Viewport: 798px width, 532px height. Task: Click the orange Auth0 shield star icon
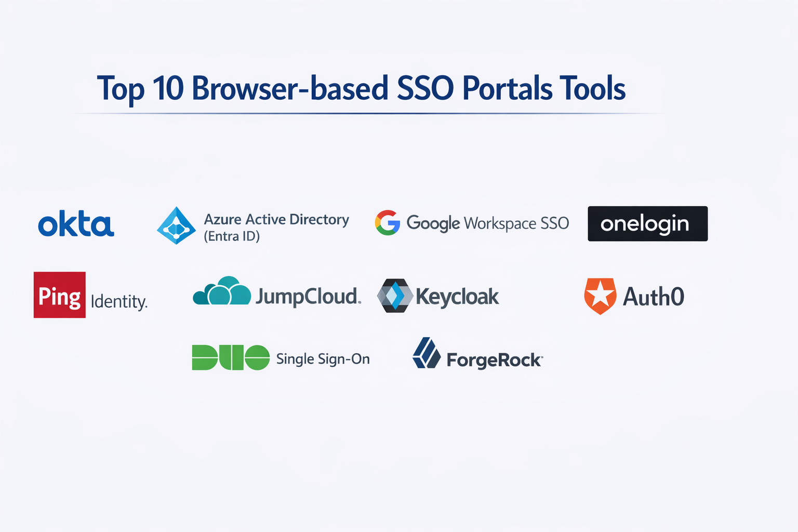coord(600,296)
